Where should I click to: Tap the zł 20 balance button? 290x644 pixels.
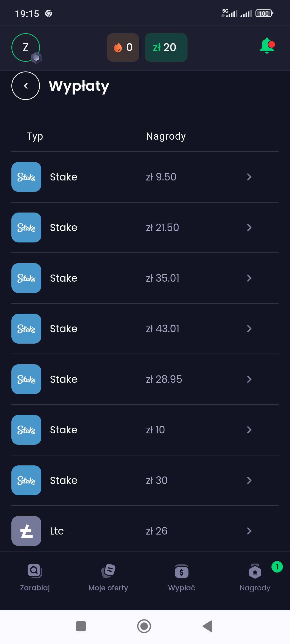point(166,47)
